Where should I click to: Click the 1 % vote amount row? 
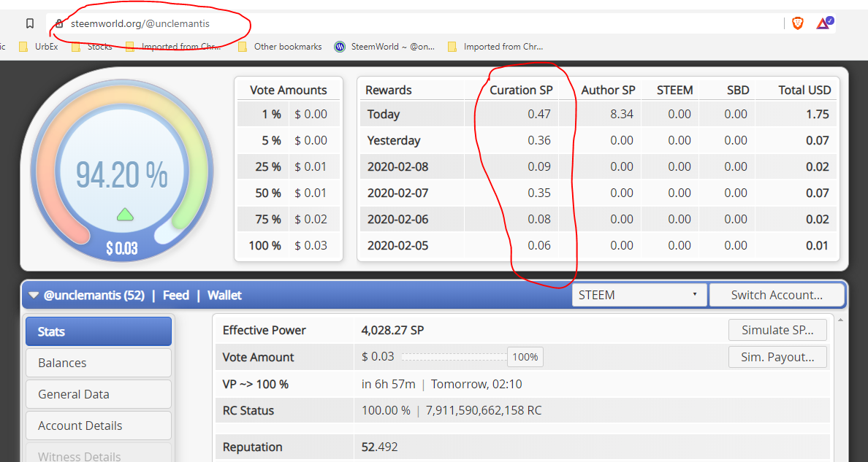click(x=289, y=114)
